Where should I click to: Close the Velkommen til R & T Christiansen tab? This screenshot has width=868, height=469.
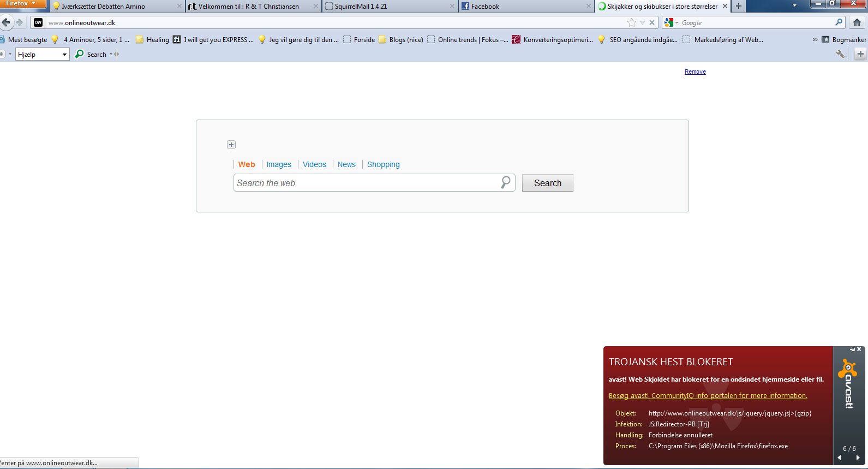(316, 7)
